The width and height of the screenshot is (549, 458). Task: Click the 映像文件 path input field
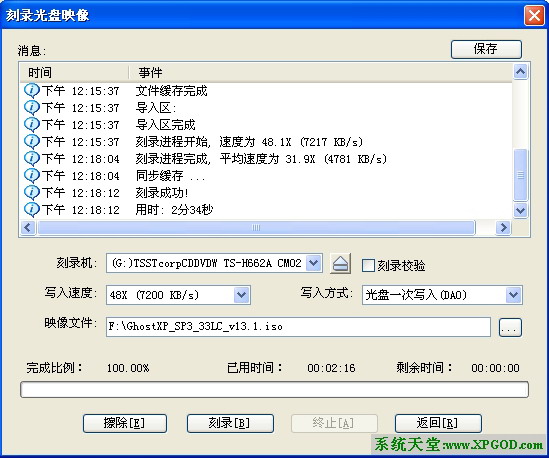[x=298, y=327]
